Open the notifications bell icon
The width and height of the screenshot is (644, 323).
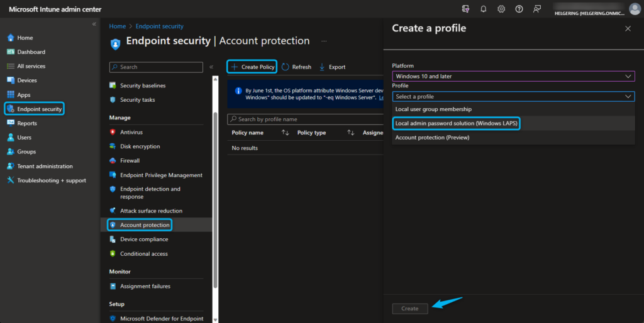484,9
